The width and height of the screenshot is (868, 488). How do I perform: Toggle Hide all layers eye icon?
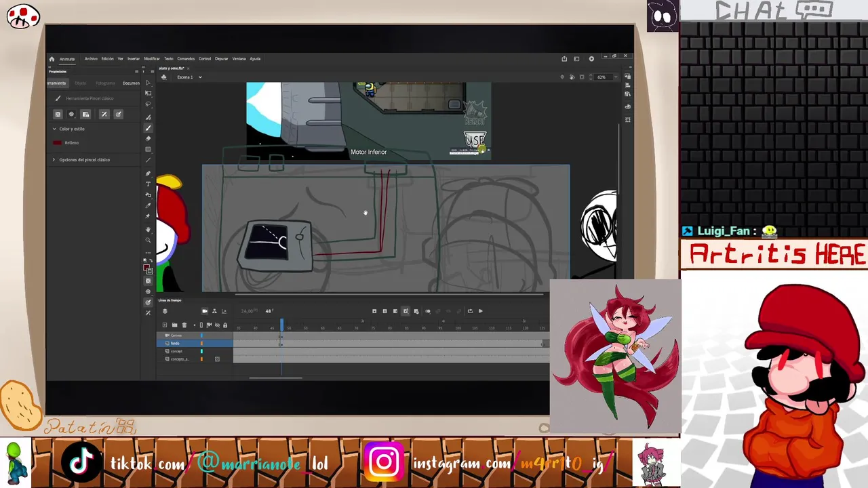[x=217, y=325]
